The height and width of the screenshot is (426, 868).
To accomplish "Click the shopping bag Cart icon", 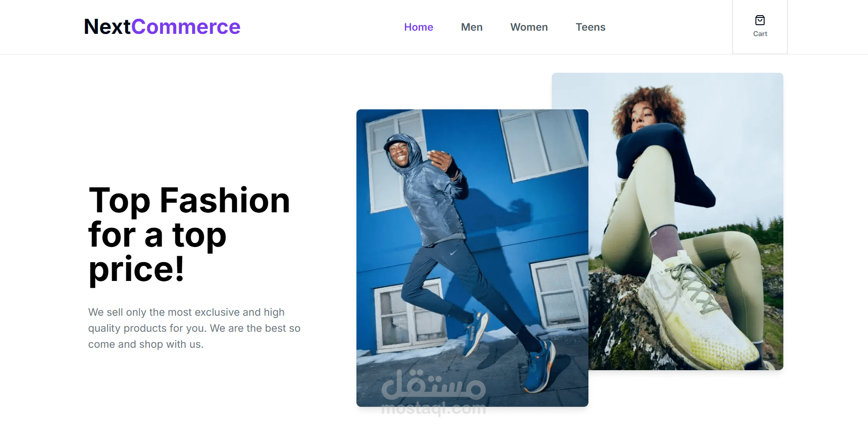I will [x=760, y=20].
